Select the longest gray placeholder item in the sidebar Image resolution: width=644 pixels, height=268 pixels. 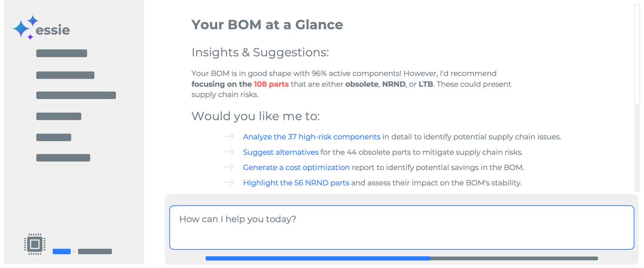point(76,95)
